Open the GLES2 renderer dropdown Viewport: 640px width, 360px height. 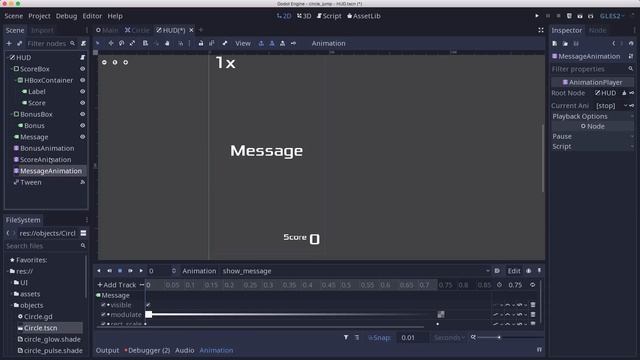coord(612,16)
